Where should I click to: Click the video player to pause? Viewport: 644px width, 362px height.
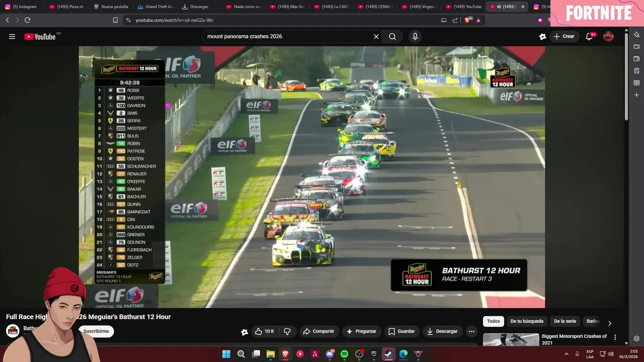tap(311, 177)
